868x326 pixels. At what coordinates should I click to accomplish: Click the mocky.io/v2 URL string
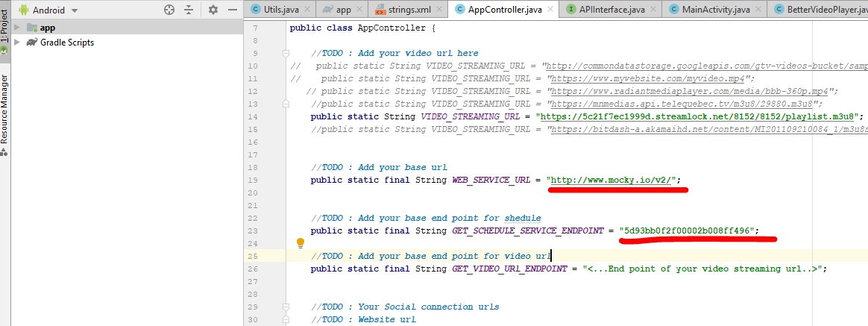[x=613, y=181]
